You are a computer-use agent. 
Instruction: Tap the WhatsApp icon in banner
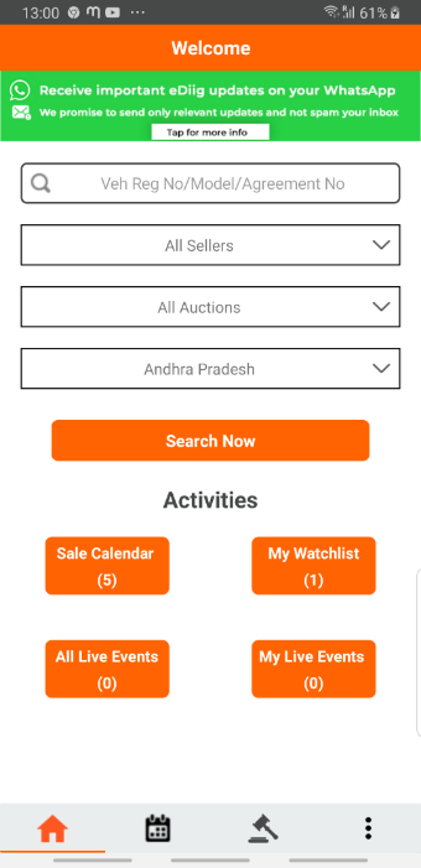[20, 90]
